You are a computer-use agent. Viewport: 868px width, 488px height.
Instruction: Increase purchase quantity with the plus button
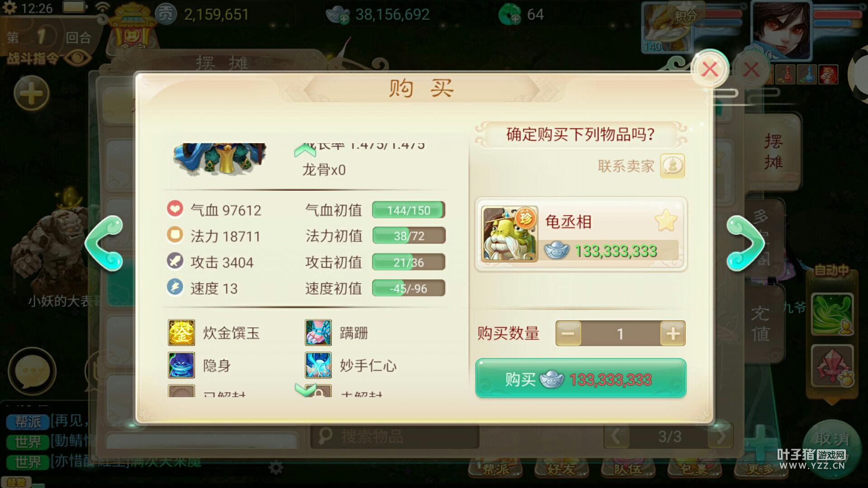(x=673, y=334)
